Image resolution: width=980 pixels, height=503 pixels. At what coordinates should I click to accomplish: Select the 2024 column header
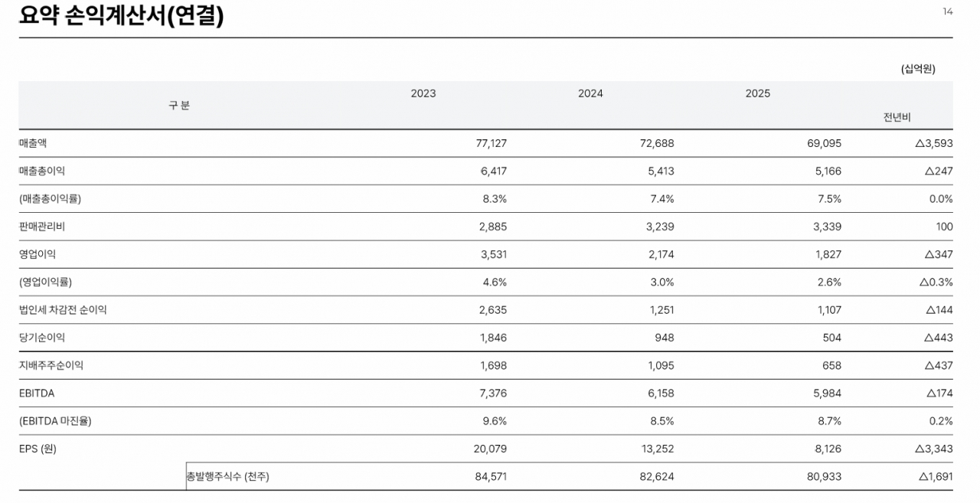(590, 93)
